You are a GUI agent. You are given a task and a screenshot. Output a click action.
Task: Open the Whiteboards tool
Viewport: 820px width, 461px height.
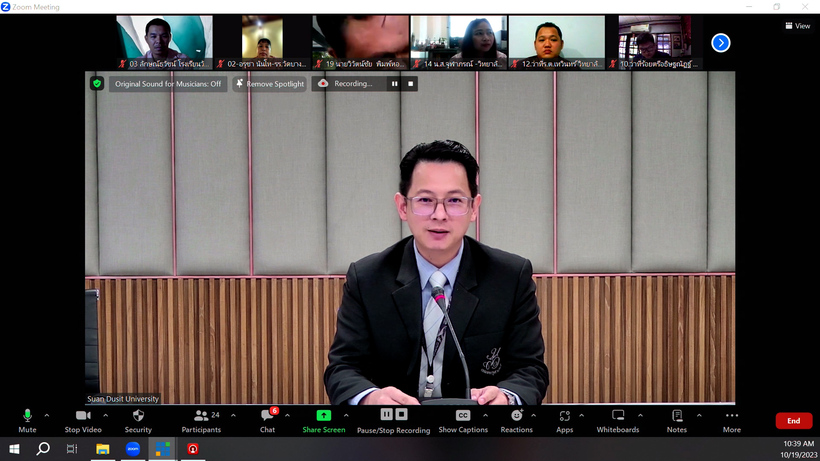coord(618,419)
